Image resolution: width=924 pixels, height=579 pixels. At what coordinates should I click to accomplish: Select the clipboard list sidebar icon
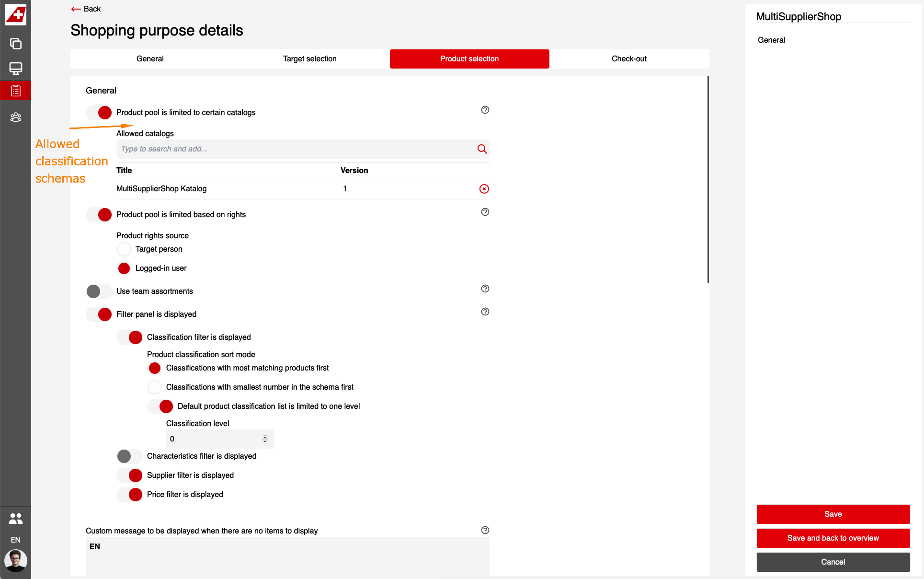(x=15, y=91)
